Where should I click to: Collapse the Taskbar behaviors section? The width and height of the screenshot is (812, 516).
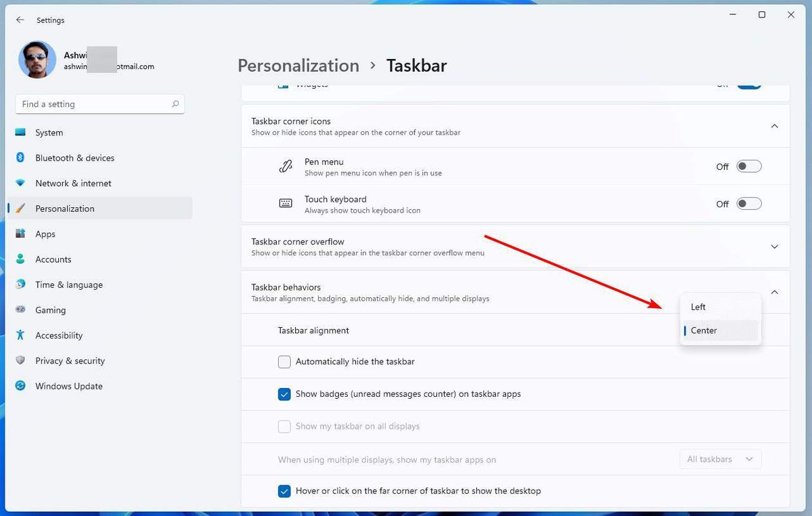(775, 292)
